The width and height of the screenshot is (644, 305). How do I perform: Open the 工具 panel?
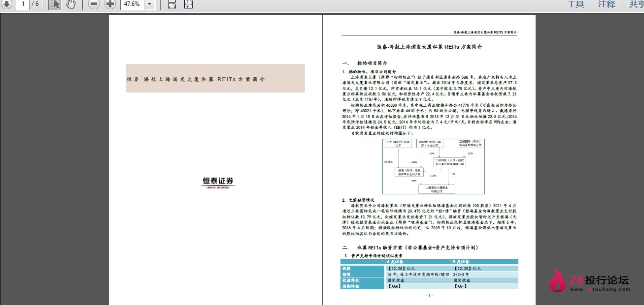pyautogui.click(x=576, y=4)
